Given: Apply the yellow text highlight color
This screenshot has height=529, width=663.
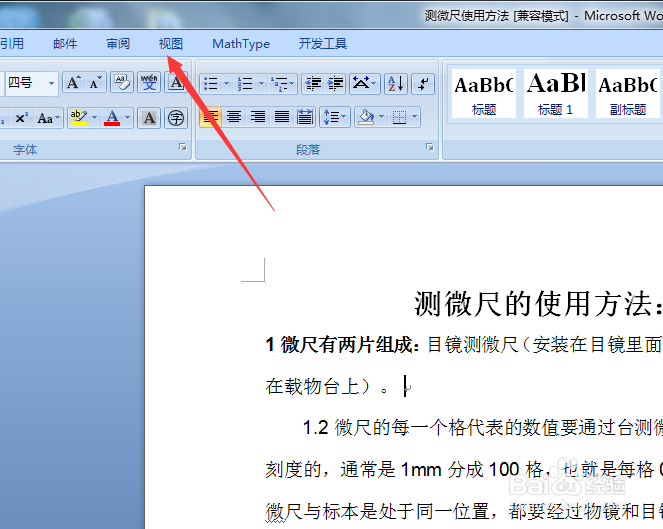Looking at the screenshot, I should [79, 118].
